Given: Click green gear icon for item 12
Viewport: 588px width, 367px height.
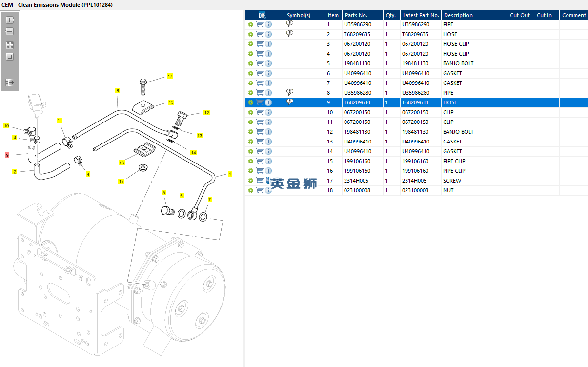Looking at the screenshot, I should [251, 132].
